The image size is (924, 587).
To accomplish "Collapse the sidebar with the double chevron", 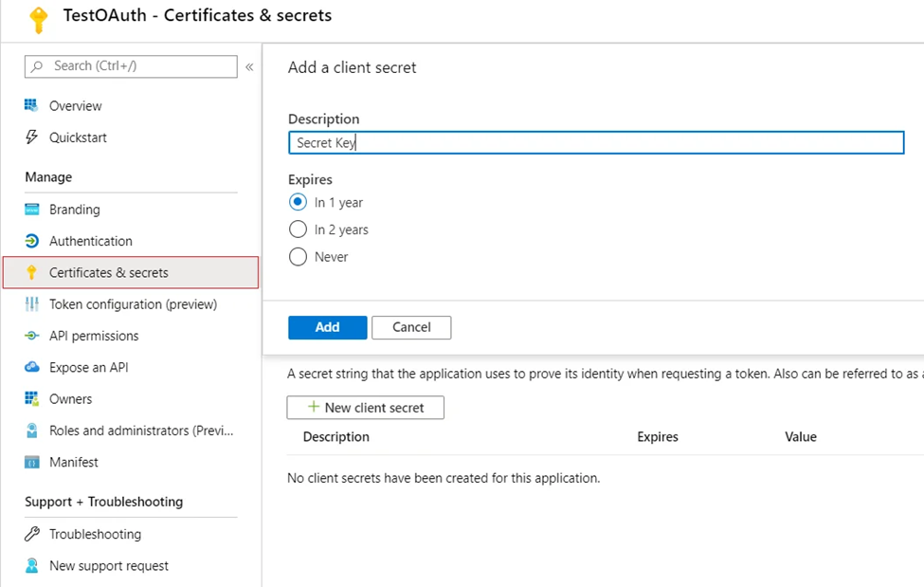I will pos(249,66).
